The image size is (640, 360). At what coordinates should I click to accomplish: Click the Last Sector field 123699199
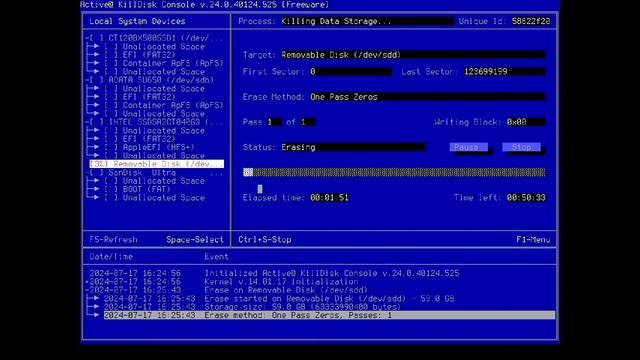tap(504, 72)
